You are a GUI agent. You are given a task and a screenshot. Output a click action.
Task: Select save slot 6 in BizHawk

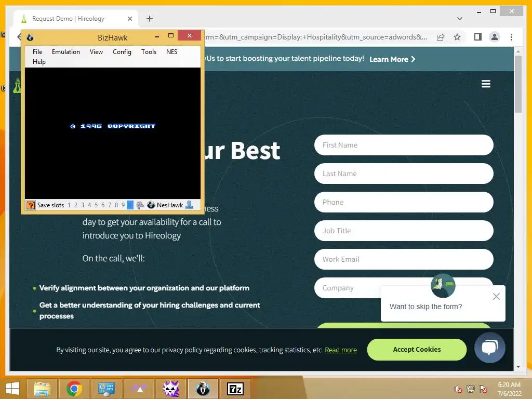(x=103, y=205)
